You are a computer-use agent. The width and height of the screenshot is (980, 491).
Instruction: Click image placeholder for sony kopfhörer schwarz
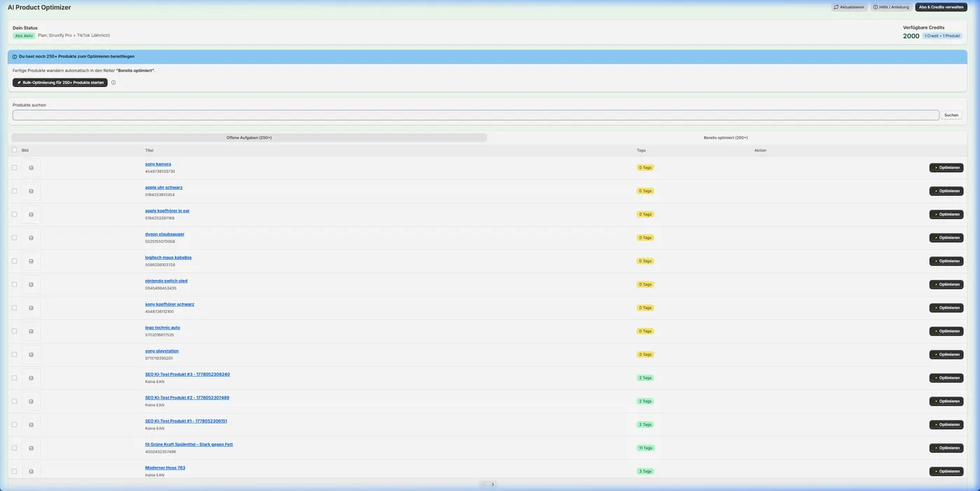31,307
